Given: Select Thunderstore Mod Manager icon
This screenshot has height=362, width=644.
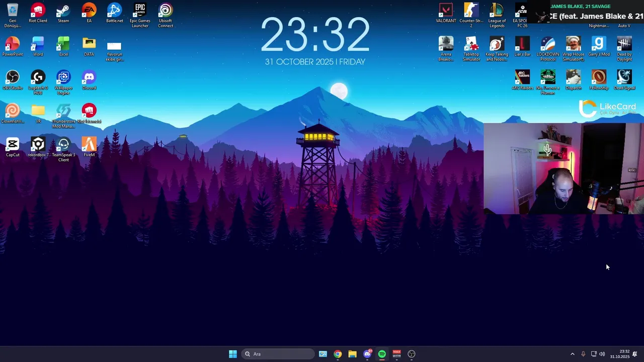Looking at the screenshot, I should click(x=63, y=116).
